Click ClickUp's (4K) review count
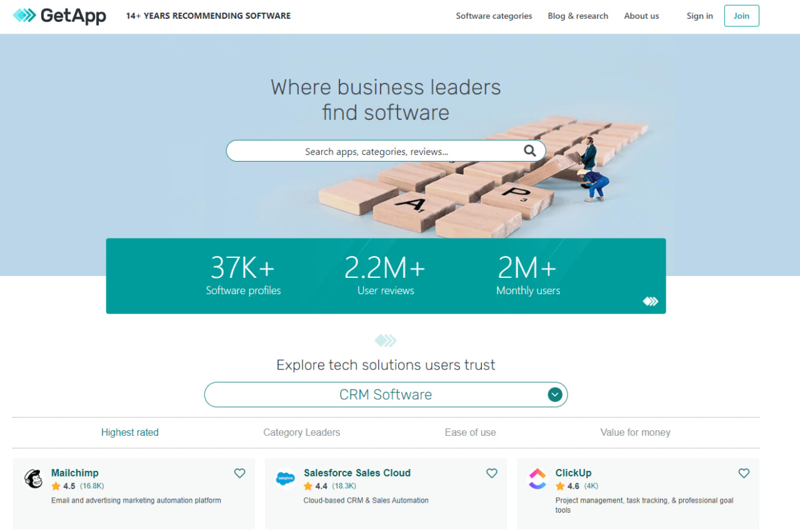 coord(591,486)
